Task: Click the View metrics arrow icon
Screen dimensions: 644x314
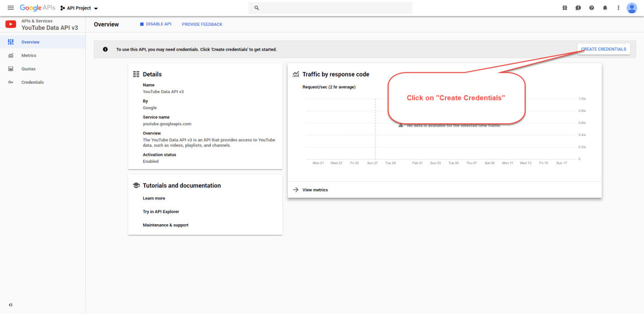Action: (296, 190)
